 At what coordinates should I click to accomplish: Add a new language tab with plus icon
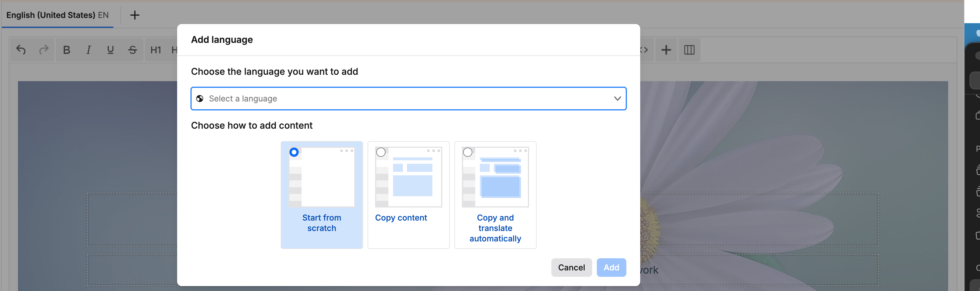(x=135, y=15)
